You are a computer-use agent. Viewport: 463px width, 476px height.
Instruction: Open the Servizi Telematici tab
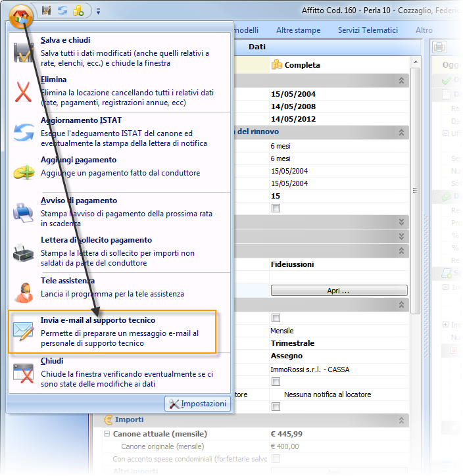click(368, 30)
